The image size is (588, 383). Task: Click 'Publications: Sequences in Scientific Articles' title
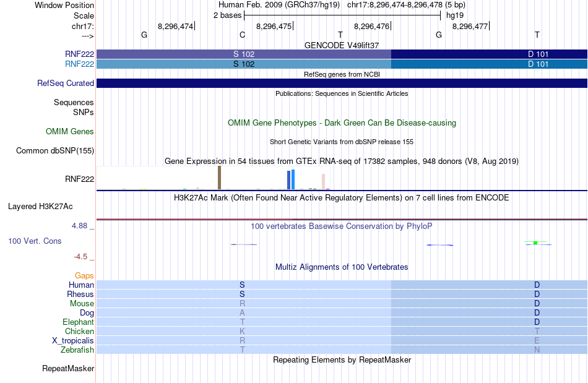click(x=342, y=93)
